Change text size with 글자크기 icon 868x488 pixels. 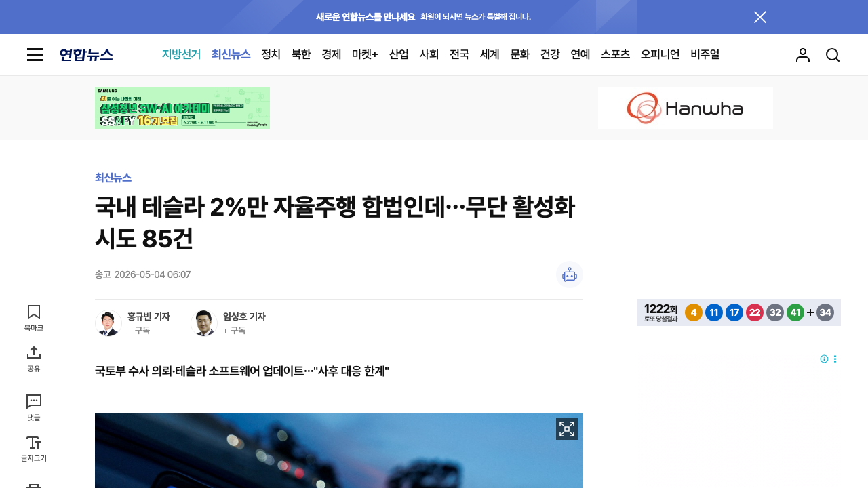tap(34, 449)
